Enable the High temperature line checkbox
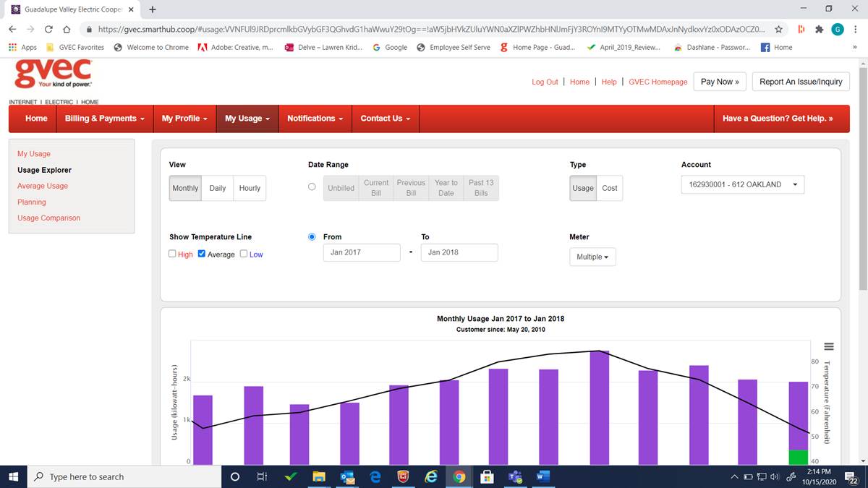The height and width of the screenshot is (488, 868). point(172,254)
